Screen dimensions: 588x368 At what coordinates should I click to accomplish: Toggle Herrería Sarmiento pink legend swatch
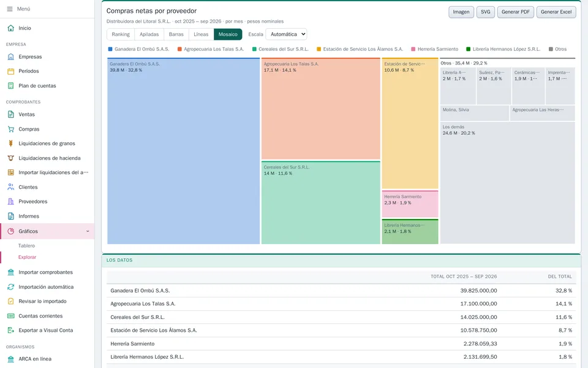413,49
